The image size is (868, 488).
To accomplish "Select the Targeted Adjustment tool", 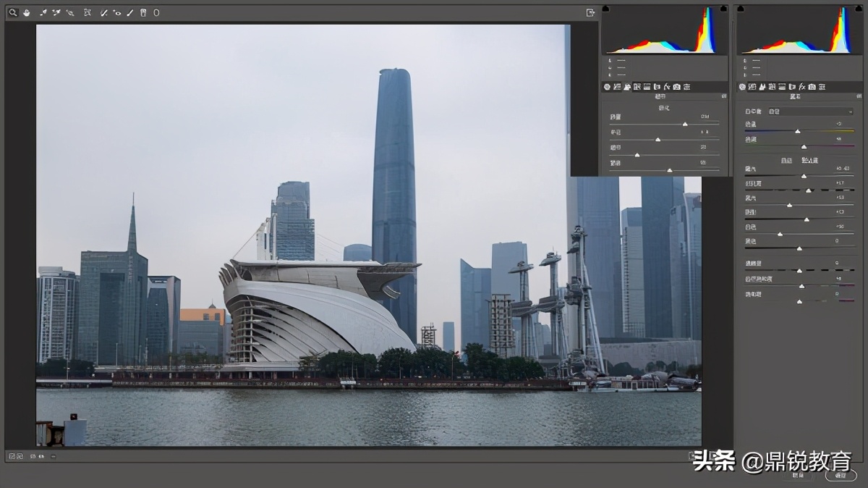I will tap(70, 12).
